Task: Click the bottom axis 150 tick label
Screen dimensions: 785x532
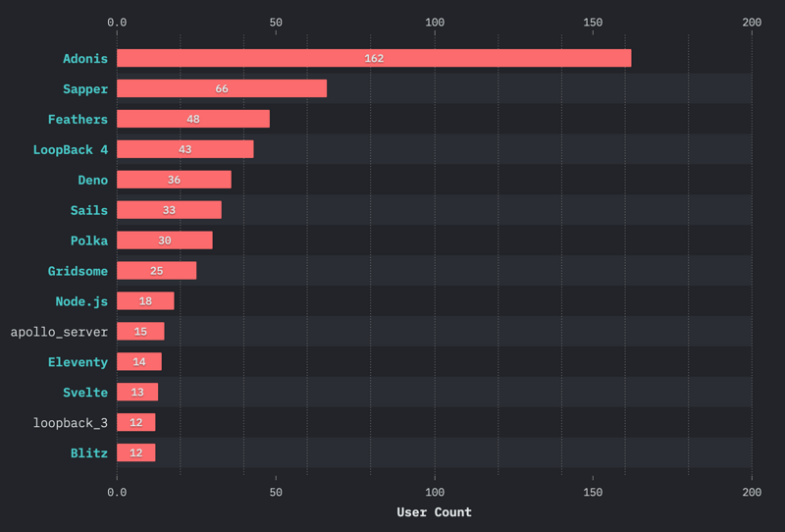Action: click(593, 492)
